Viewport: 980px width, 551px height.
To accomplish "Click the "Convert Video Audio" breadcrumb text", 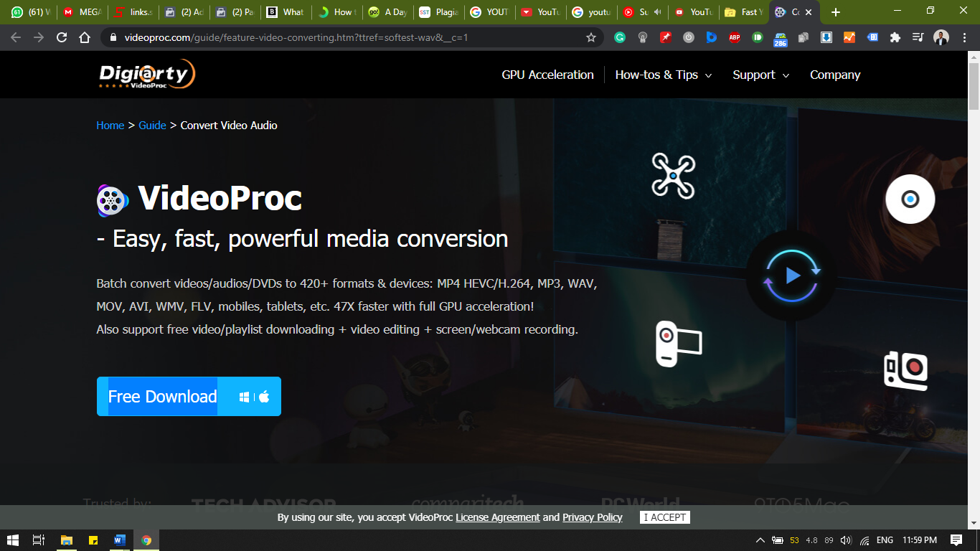I will click(x=229, y=125).
